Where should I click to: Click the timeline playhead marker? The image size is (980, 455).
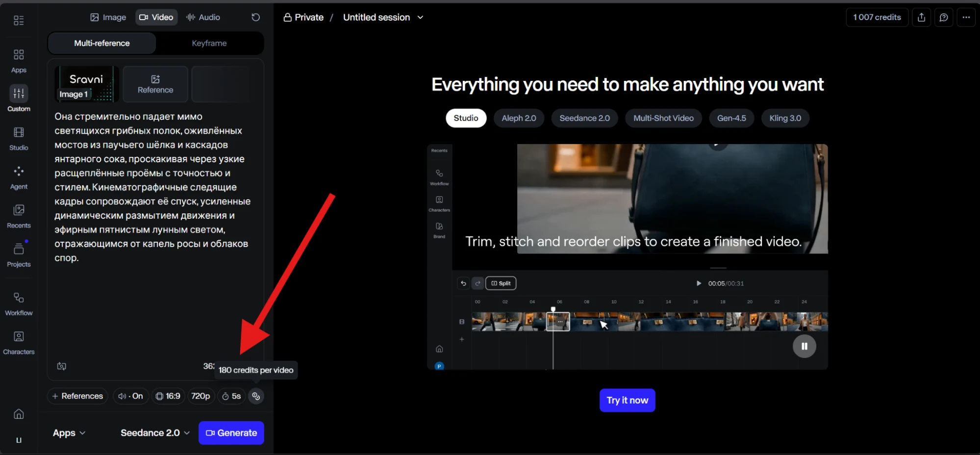click(553, 309)
